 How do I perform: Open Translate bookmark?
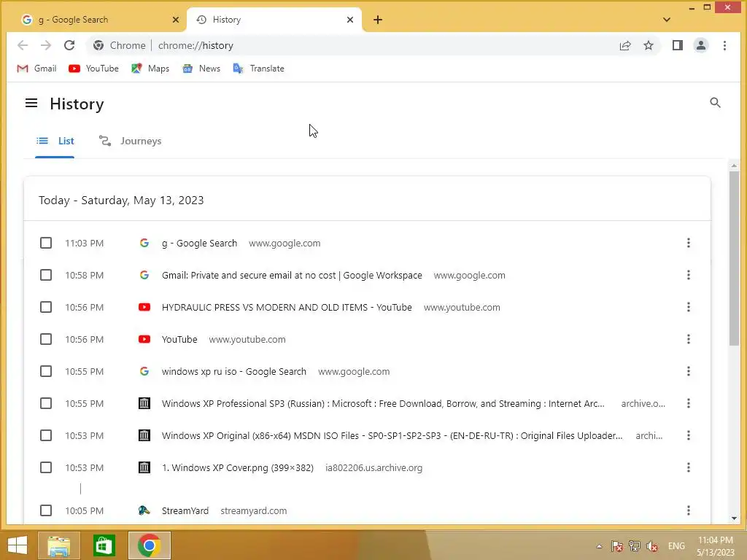(x=259, y=69)
